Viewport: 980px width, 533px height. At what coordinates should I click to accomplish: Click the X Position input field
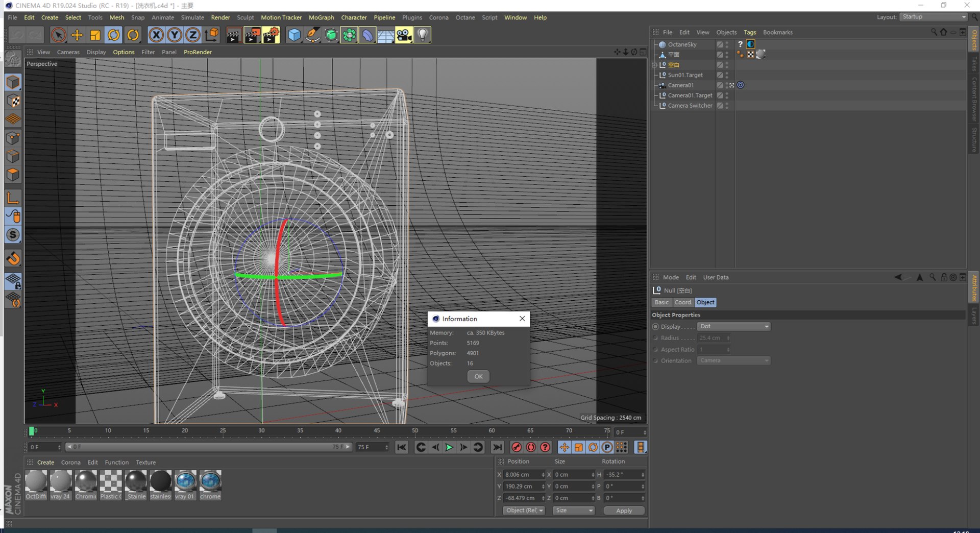tap(522, 475)
